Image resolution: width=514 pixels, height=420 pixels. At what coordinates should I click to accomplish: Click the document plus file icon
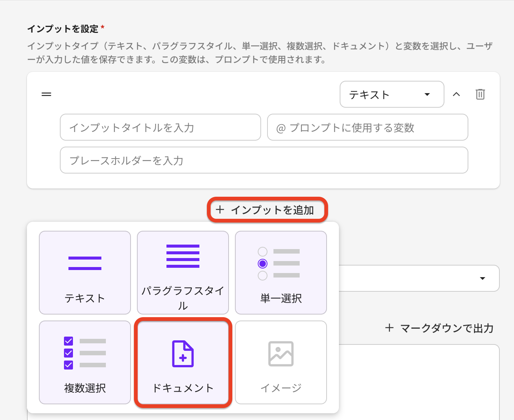tap(183, 353)
